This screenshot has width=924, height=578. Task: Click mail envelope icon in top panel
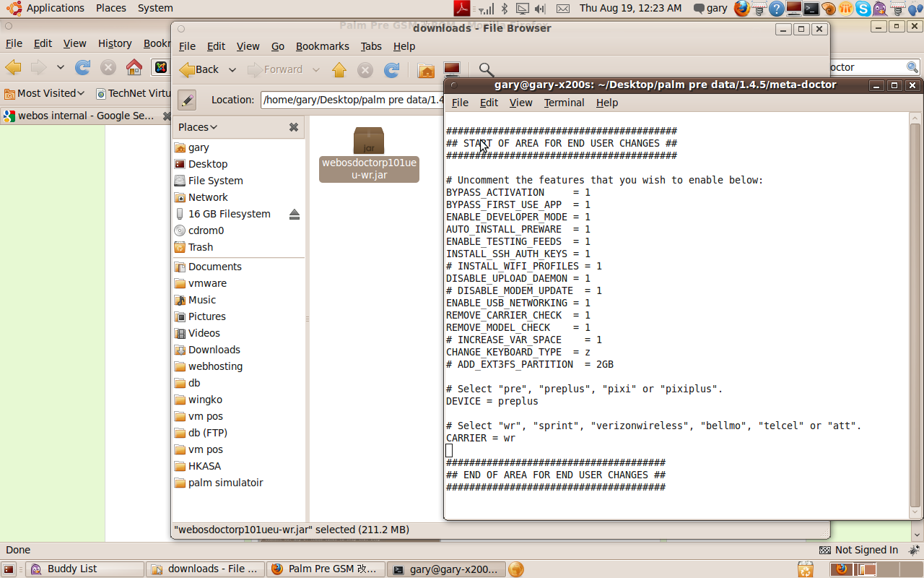click(x=563, y=8)
